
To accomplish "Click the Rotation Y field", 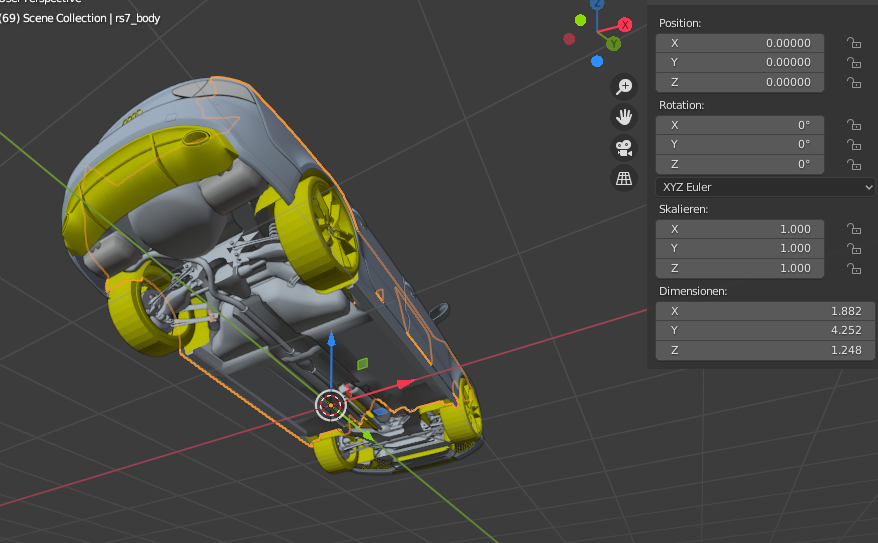I will [x=740, y=144].
